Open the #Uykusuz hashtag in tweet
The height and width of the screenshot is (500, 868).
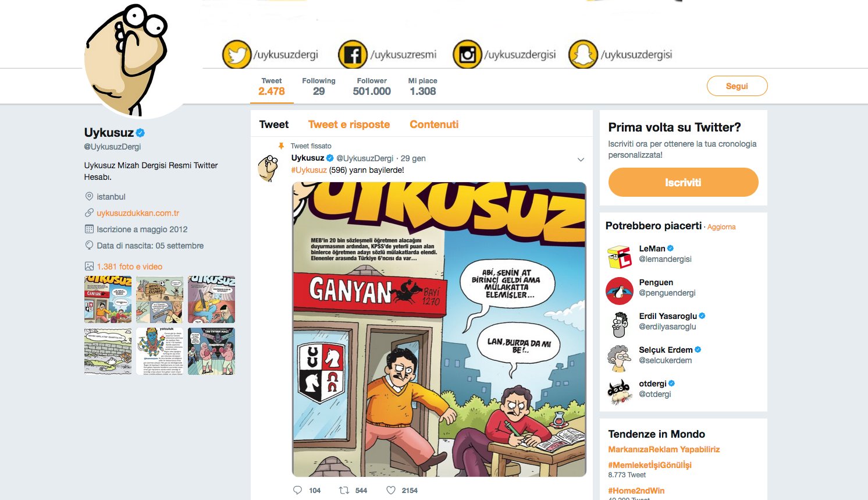pos(309,170)
